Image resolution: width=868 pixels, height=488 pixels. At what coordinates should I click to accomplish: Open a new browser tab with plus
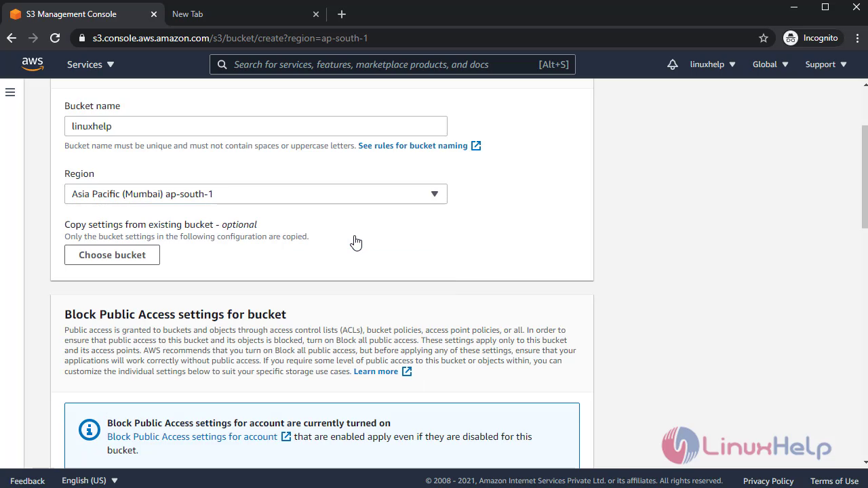[342, 14]
